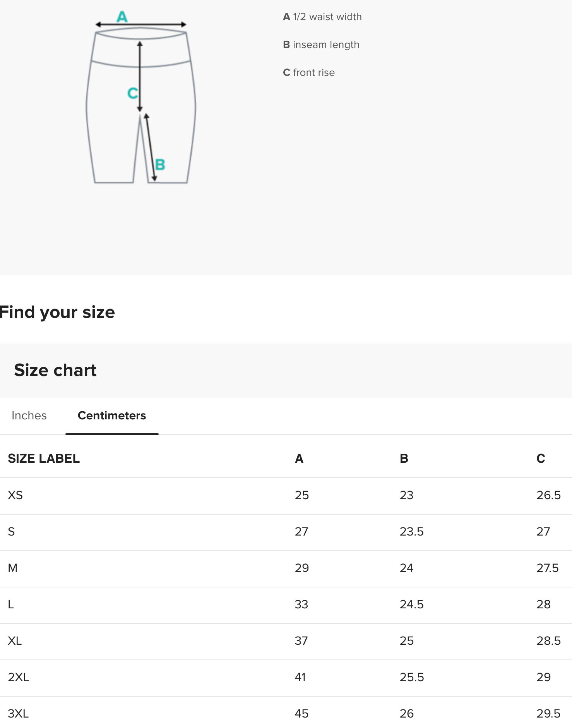The width and height of the screenshot is (572, 728).
Task: Select the XL size row label
Action: (15, 641)
